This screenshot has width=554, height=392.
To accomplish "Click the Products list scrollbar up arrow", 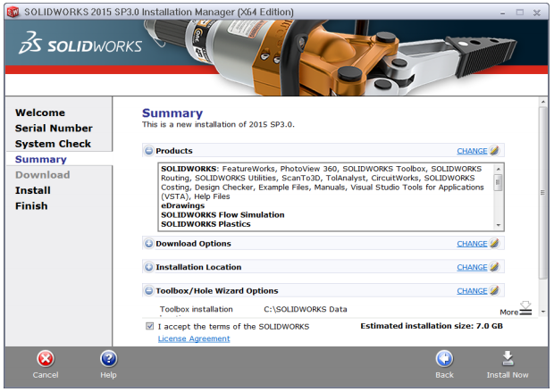I will 499,169.
